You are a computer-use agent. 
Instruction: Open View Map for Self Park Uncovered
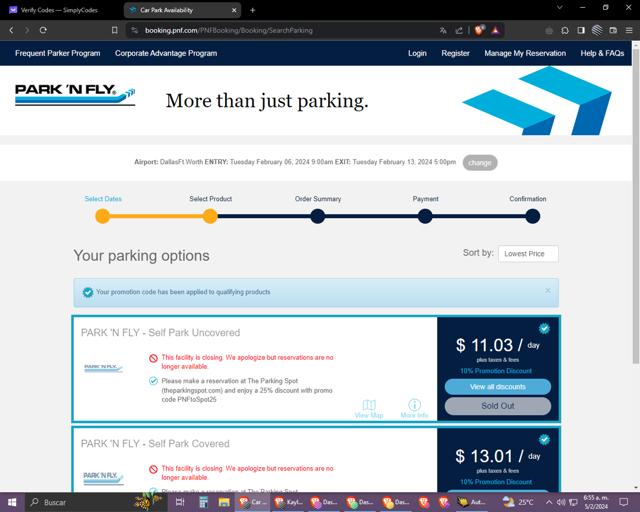tap(369, 409)
